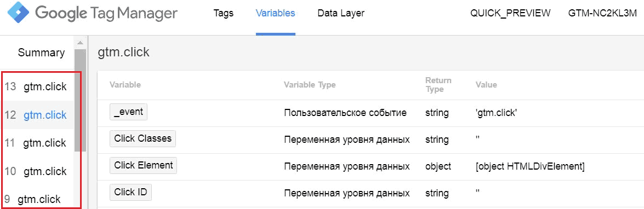Click the _event variable button

click(x=129, y=112)
